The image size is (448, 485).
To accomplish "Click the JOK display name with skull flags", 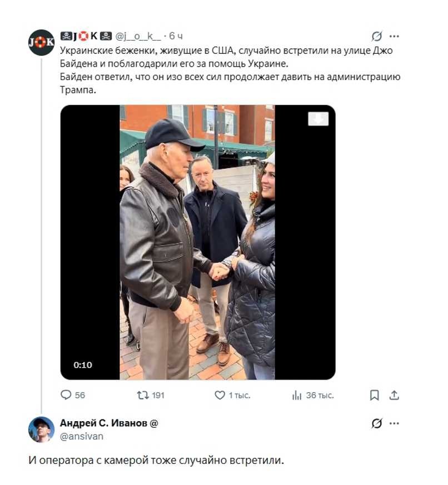I will (86, 36).
